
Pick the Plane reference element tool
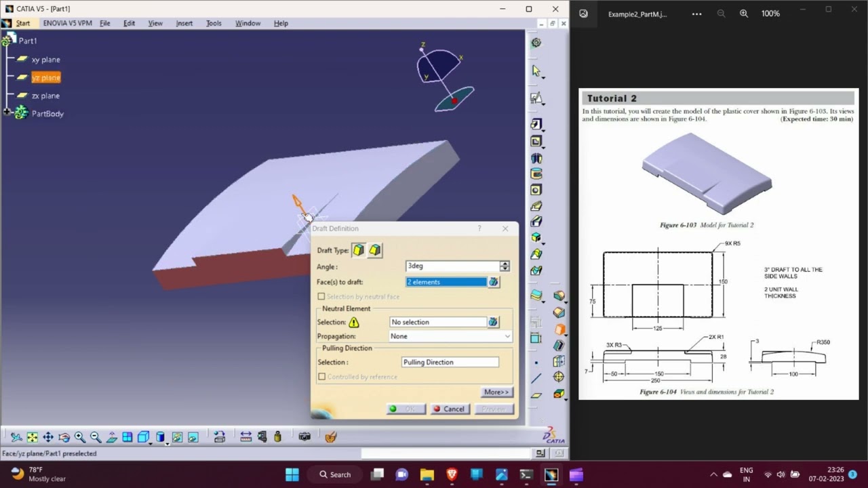(536, 395)
